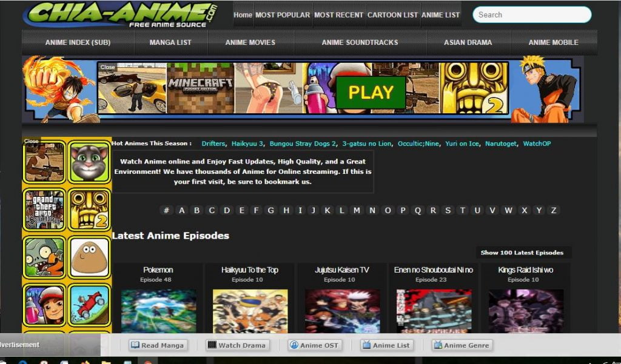Open the sidebar icon of the man holding a rifle
Screen dimensions: 621x364
pos(44,162)
